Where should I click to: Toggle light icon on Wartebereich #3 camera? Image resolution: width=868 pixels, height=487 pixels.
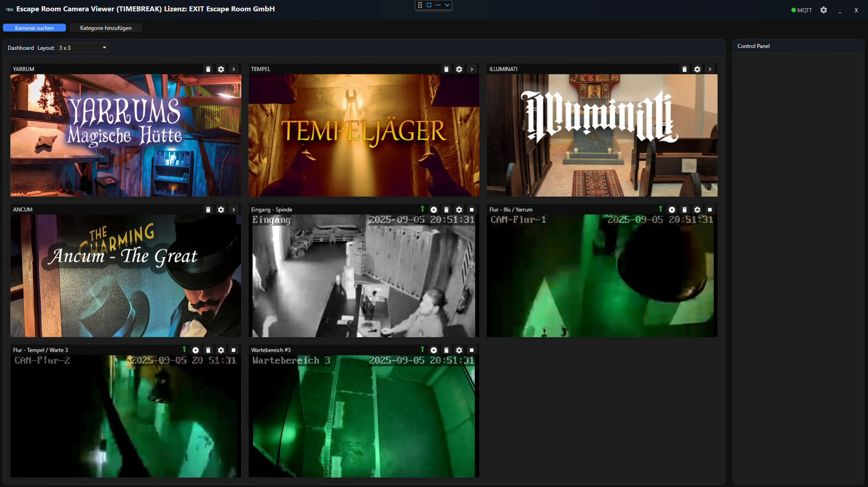point(422,349)
